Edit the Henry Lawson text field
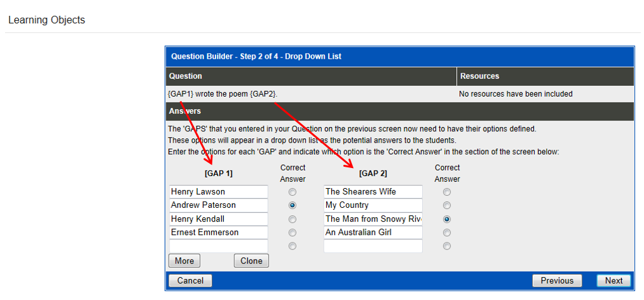Image resolution: width=644 pixels, height=300 pixels. tap(218, 192)
